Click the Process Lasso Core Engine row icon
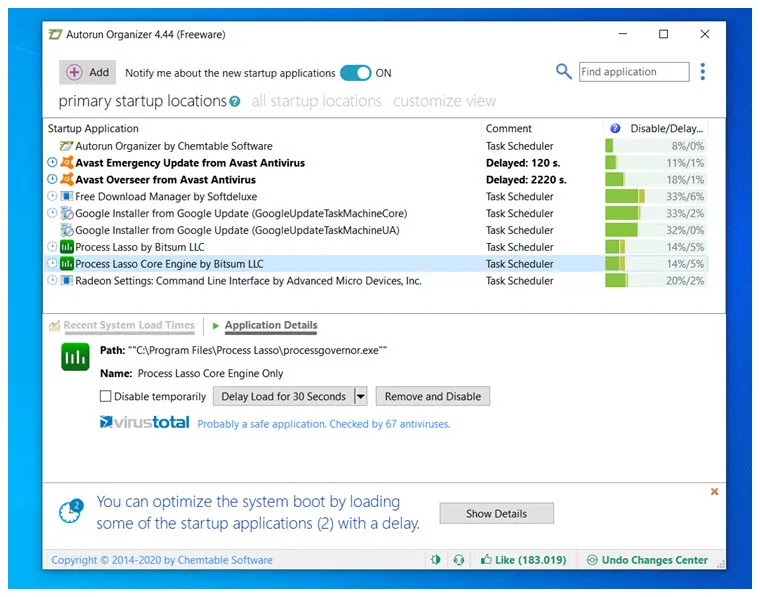Screen dimensions: 760x597 click(x=67, y=264)
